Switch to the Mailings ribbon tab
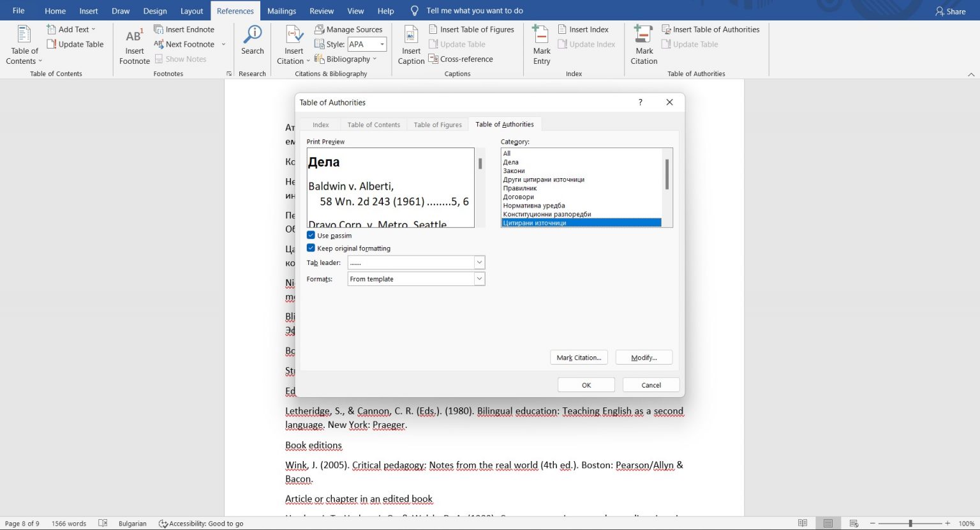This screenshot has height=530, width=980. pyautogui.click(x=281, y=11)
